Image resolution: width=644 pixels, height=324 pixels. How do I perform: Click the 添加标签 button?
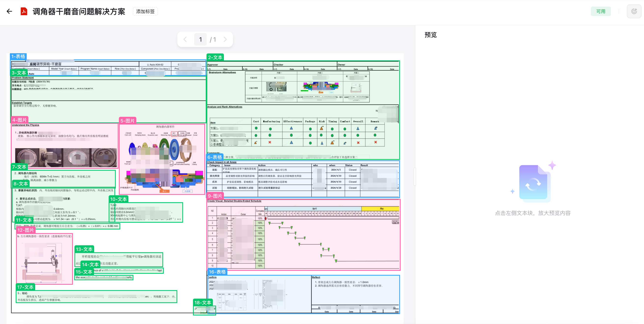click(x=145, y=11)
